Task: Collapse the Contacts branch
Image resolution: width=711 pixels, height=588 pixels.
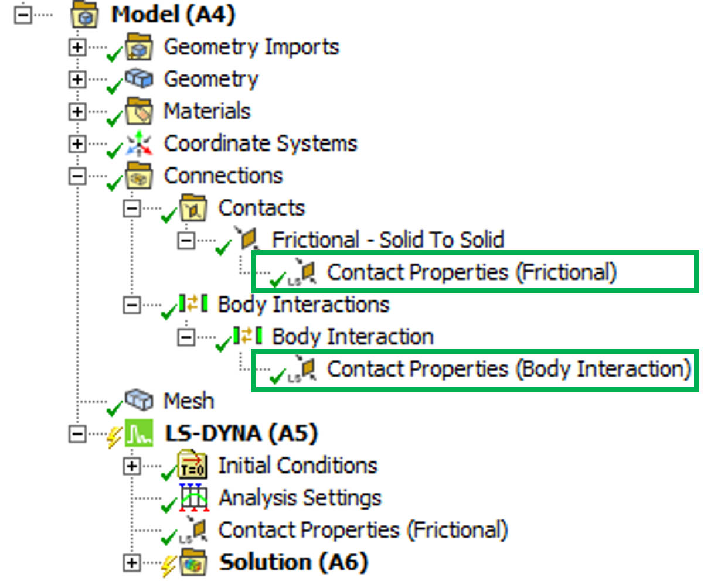Action: pos(132,208)
